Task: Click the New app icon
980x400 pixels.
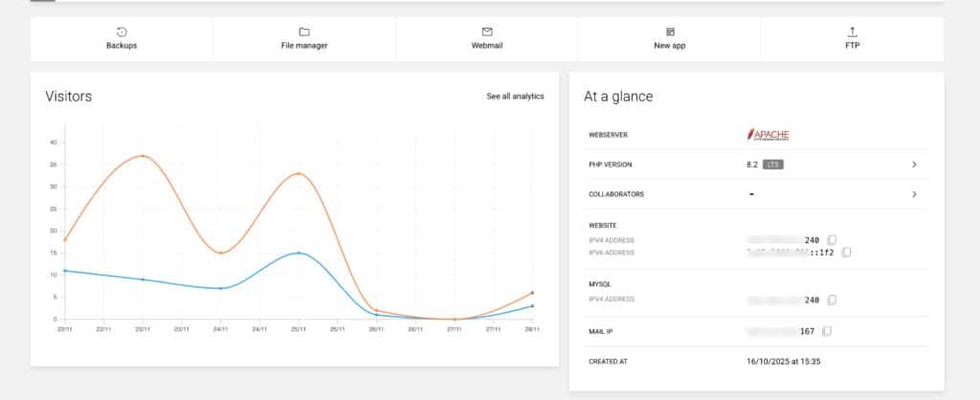Action: [x=670, y=32]
